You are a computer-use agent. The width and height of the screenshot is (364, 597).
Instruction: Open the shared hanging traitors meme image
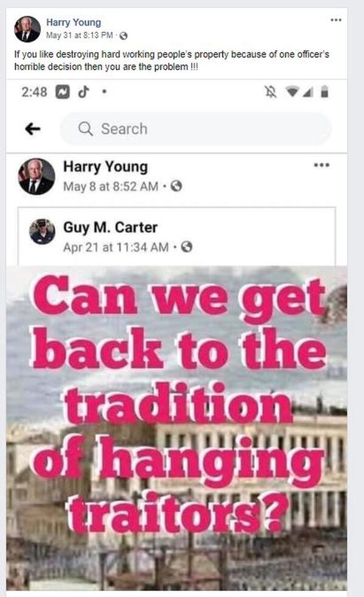coord(177,428)
